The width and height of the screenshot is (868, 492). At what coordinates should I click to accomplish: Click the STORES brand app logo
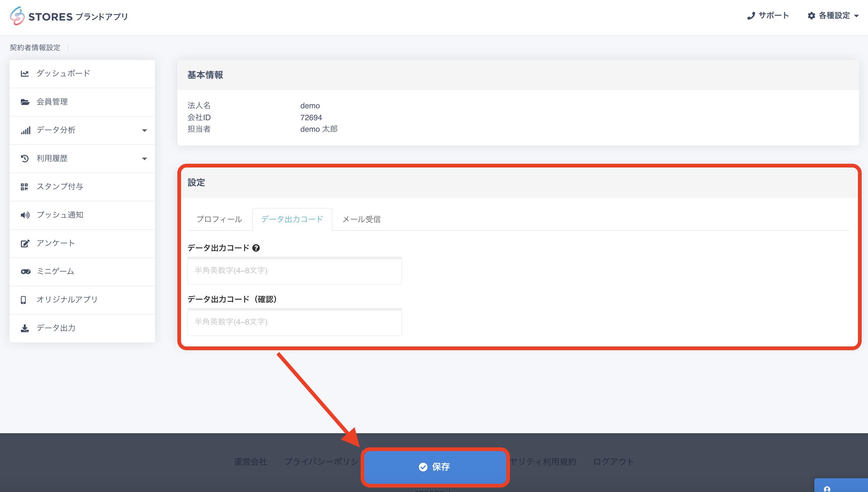click(69, 16)
